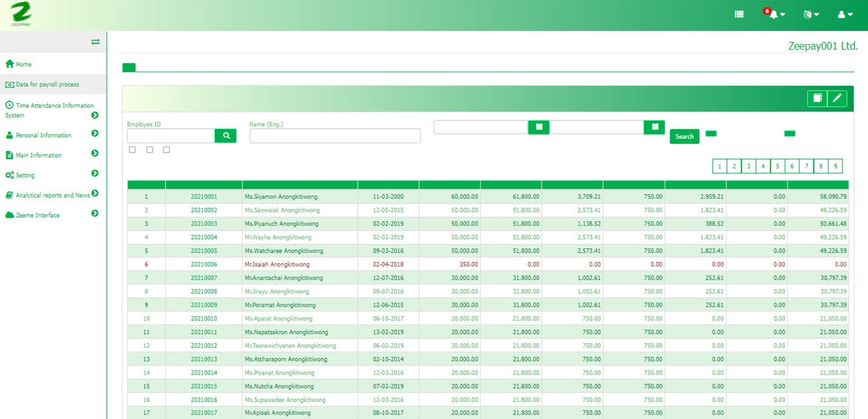Open the notifications bell
Image resolution: width=868 pixels, height=419 pixels.
tap(774, 14)
